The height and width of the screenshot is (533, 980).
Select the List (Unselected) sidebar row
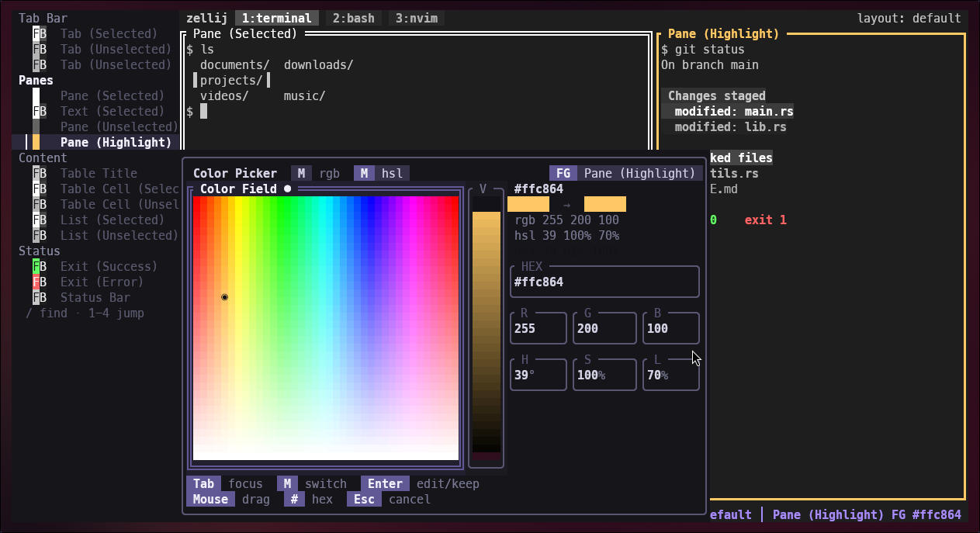(95, 235)
